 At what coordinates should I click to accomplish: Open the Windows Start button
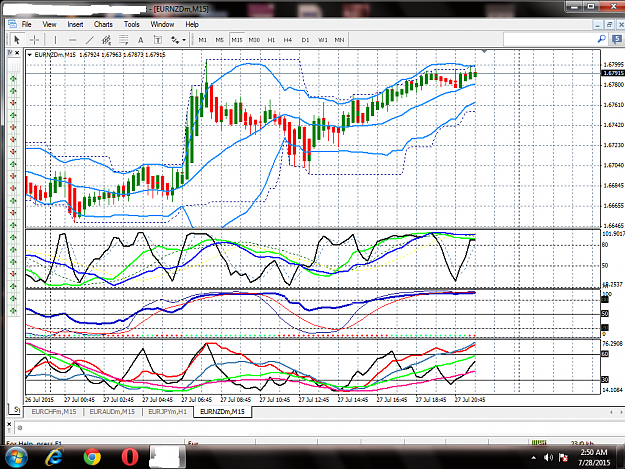pos(16,457)
